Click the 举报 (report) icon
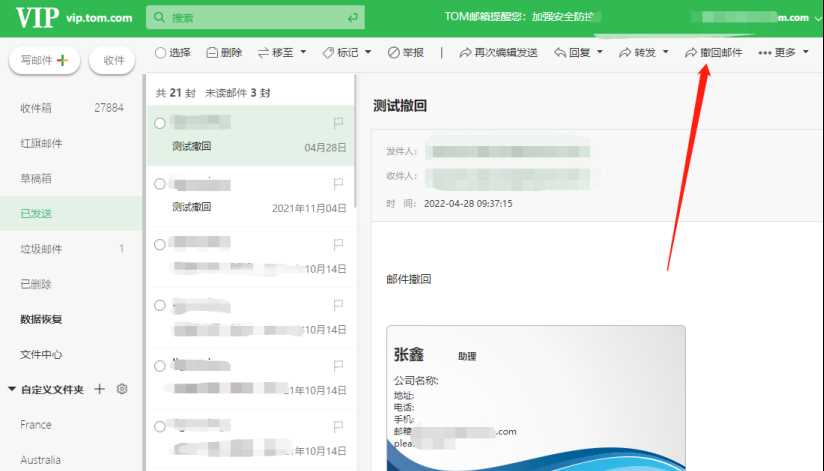Viewport: 824px width, 471px height. (x=405, y=53)
